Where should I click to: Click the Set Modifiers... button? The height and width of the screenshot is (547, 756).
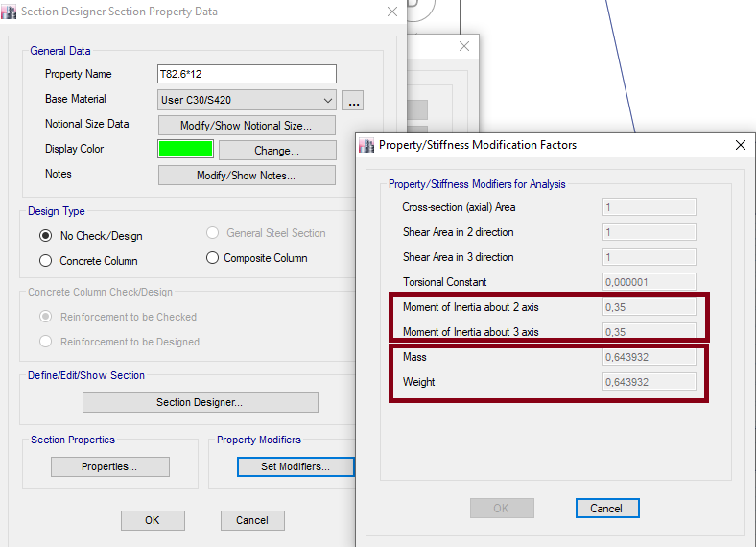(295, 467)
